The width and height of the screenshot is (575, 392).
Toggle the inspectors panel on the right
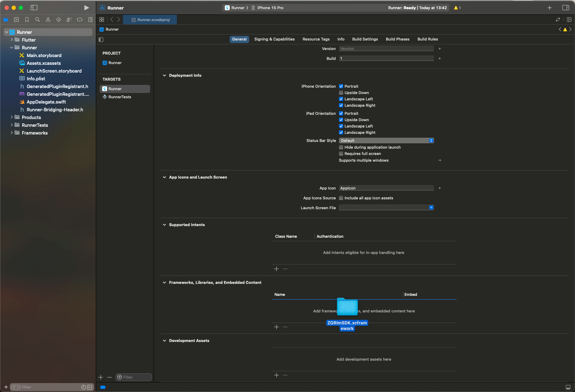[x=566, y=8]
